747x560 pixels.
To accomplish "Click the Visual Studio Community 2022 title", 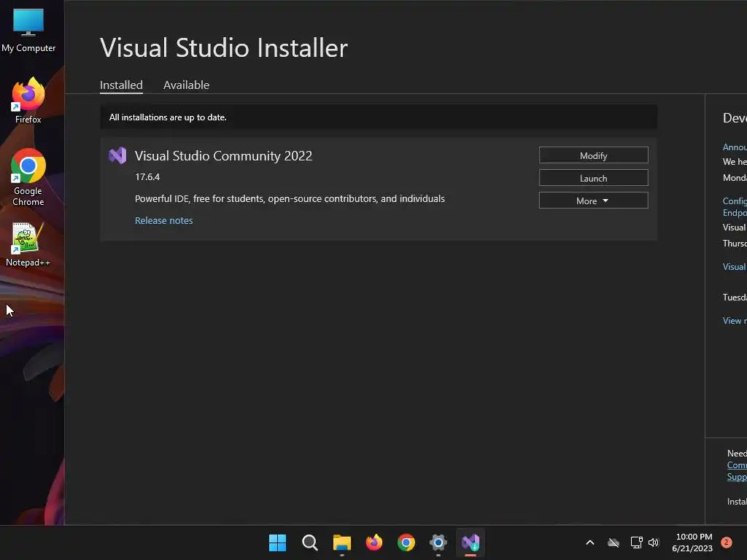I will point(223,156).
